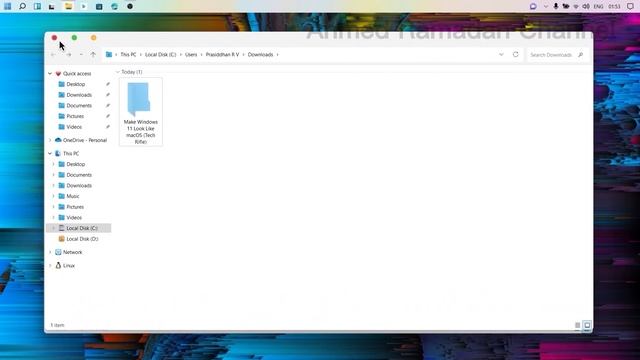
Task: Click the 01:53 clock in tray
Action: [614, 7]
